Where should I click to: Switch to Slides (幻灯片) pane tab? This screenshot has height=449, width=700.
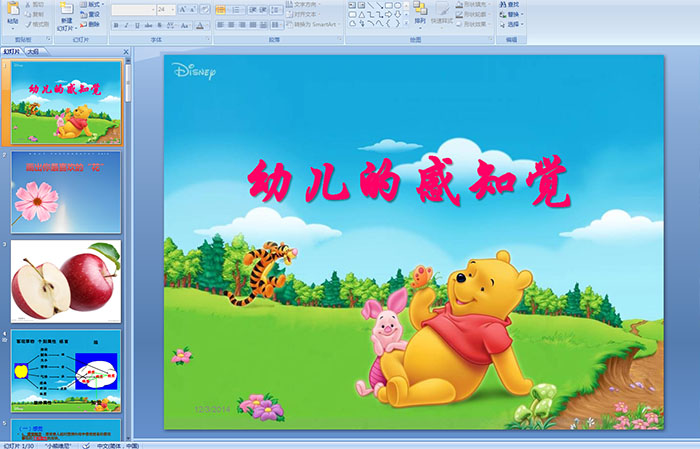[12, 52]
